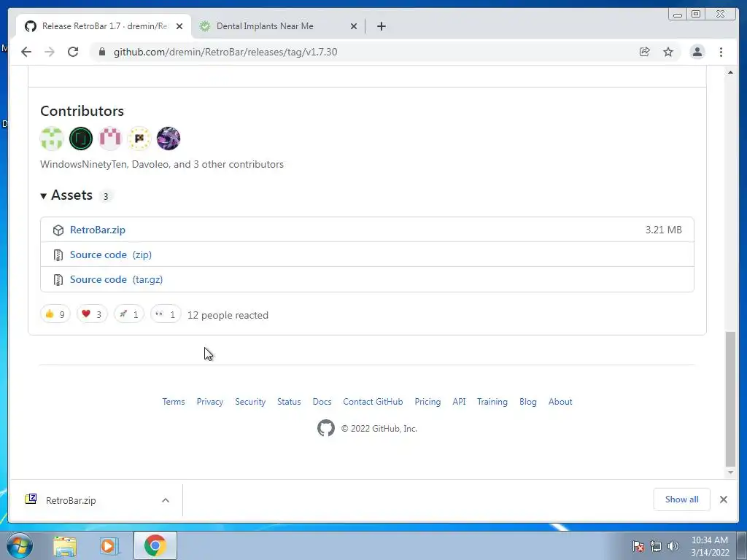Click the browser forward arrow

(x=50, y=52)
